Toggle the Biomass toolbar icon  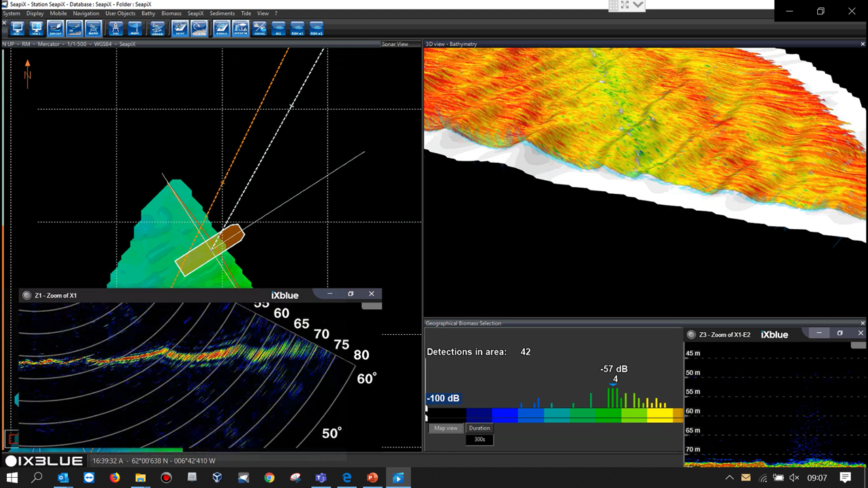point(221,28)
